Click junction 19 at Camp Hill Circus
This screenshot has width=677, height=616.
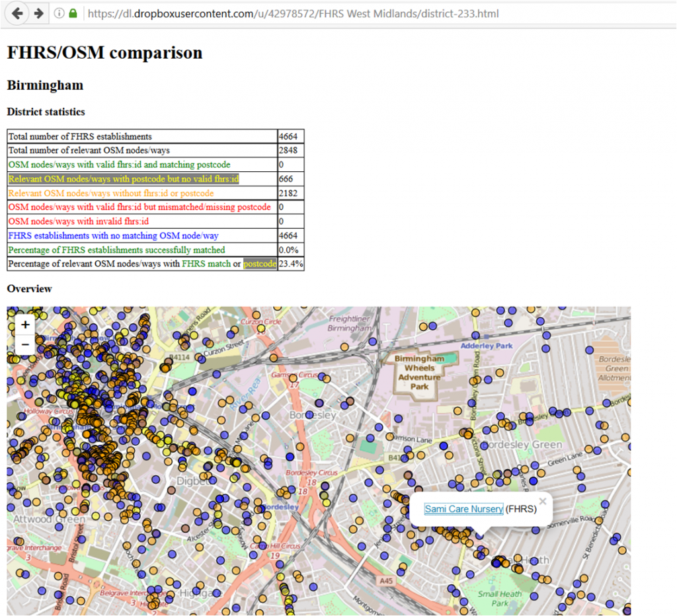(276, 557)
